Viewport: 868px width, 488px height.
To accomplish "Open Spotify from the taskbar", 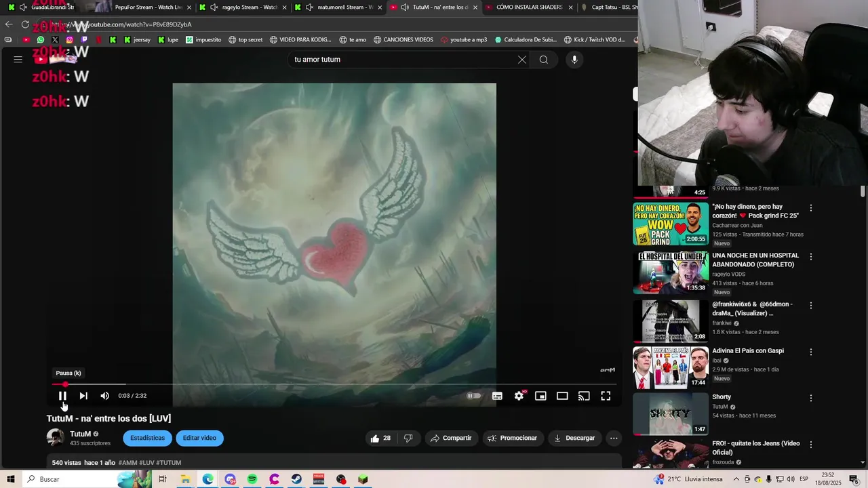I will click(252, 479).
